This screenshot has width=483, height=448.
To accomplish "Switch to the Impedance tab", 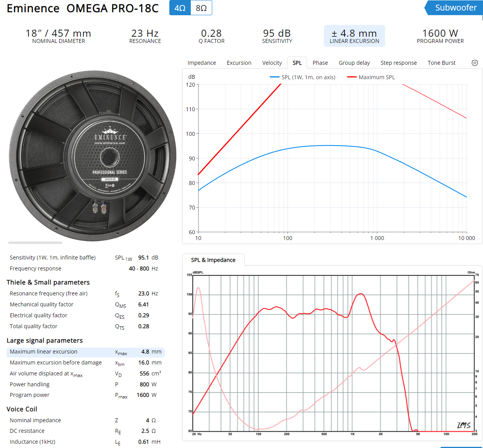I will coord(202,63).
